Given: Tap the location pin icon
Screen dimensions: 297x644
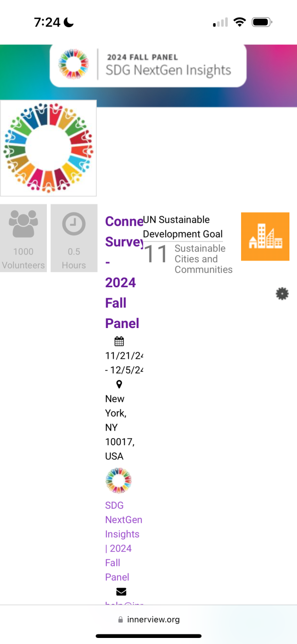Looking at the screenshot, I should (119, 384).
